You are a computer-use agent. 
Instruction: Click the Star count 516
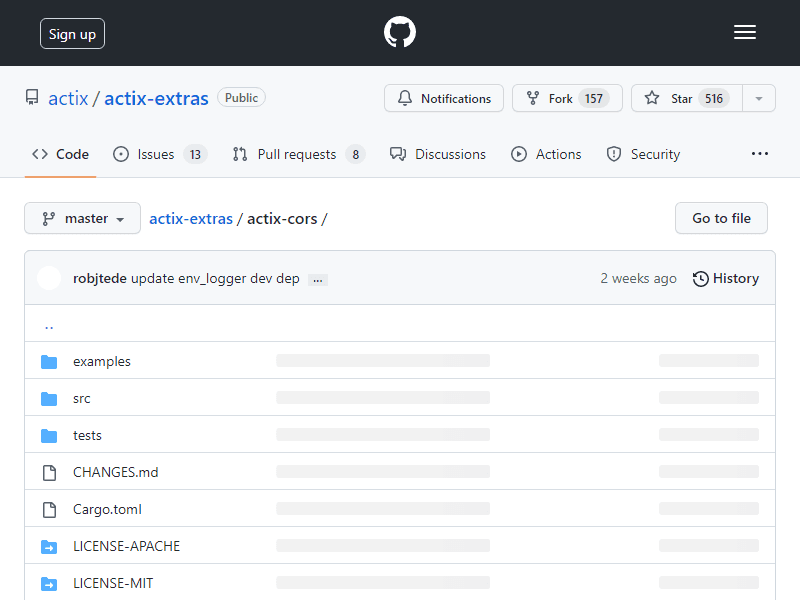tap(714, 98)
